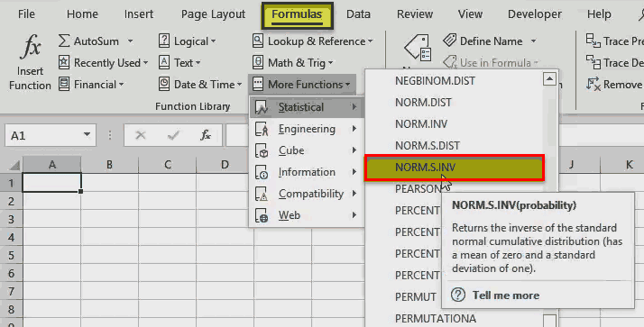This screenshot has height=327, width=644.
Task: Click the Trace Precedents icon
Action: click(x=593, y=41)
